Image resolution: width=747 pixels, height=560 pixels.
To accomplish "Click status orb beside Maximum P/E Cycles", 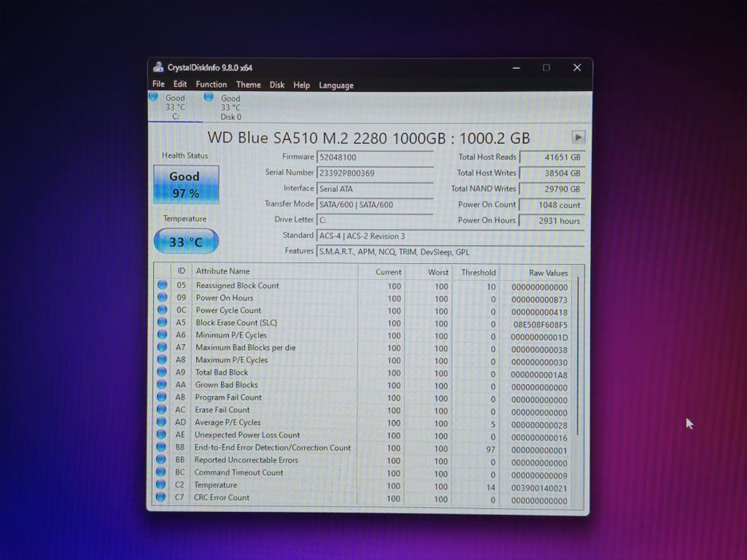I will coord(162,359).
